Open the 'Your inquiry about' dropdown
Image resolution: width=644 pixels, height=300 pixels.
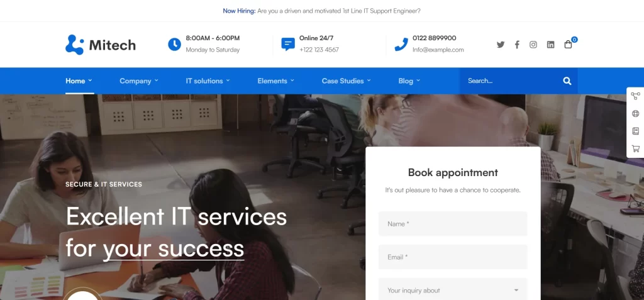pyautogui.click(x=453, y=289)
